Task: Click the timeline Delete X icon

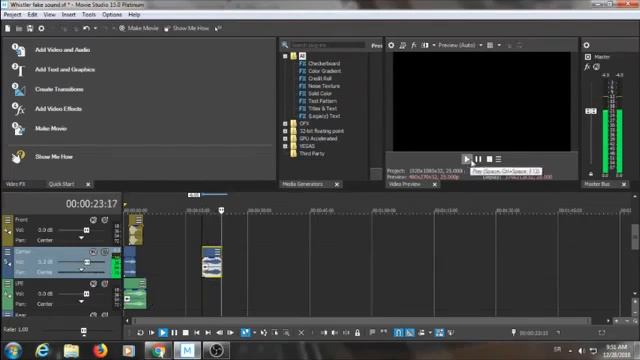Action: (x=301, y=333)
